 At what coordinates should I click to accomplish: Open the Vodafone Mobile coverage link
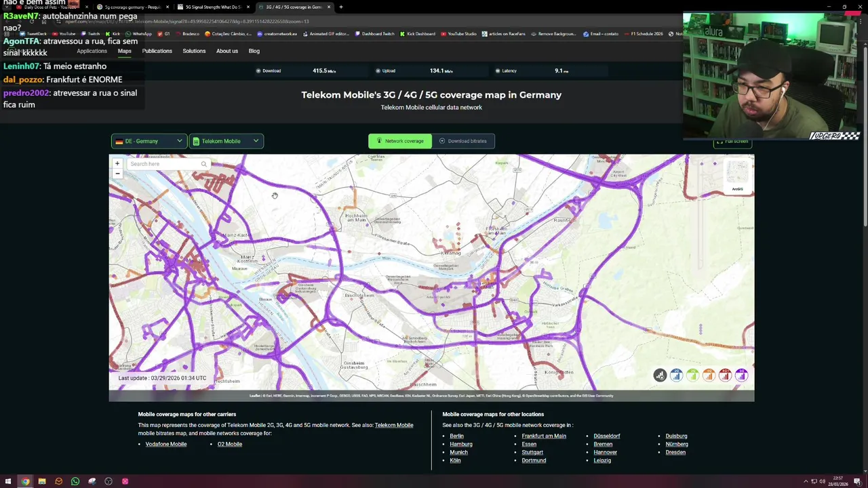166,444
